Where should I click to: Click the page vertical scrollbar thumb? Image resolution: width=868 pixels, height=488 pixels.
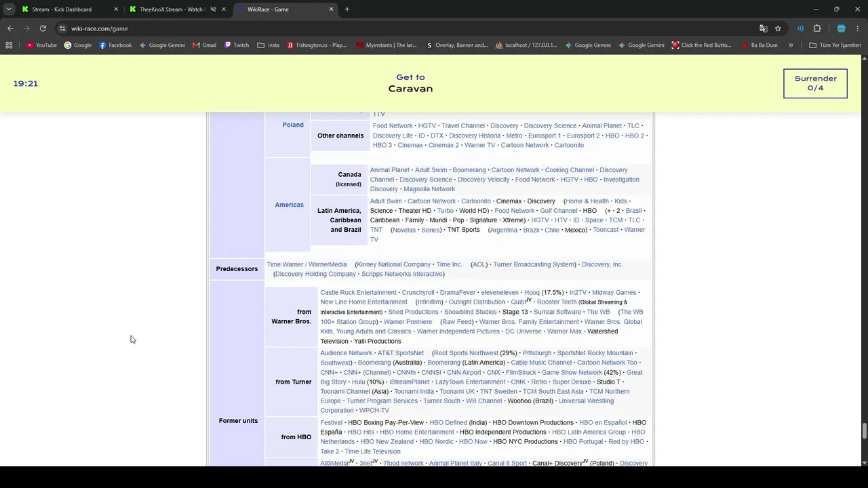pyautogui.click(x=864, y=431)
